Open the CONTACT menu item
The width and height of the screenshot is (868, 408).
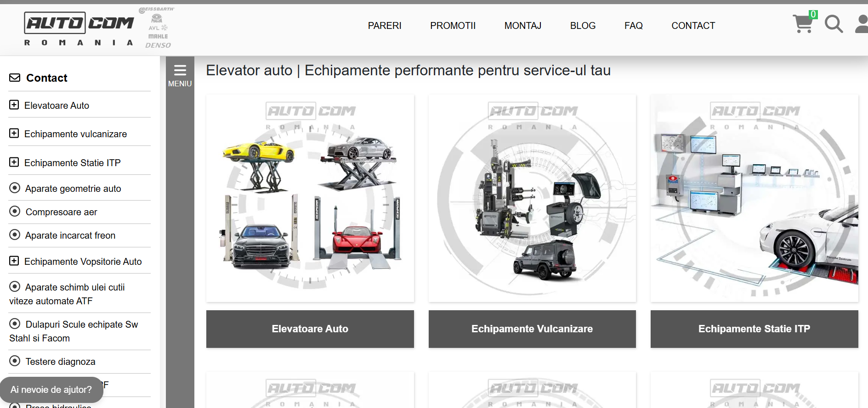coord(693,26)
